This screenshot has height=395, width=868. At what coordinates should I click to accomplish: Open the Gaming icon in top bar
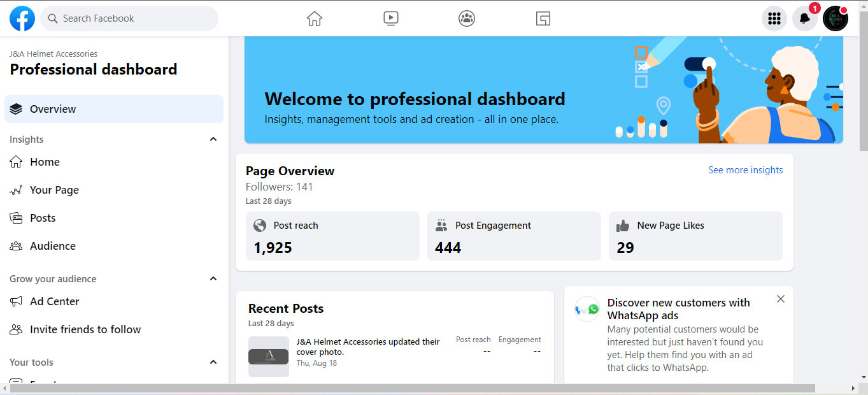tap(543, 18)
